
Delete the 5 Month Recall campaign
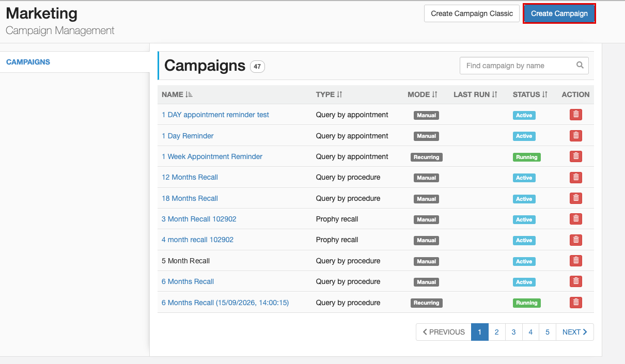576,261
